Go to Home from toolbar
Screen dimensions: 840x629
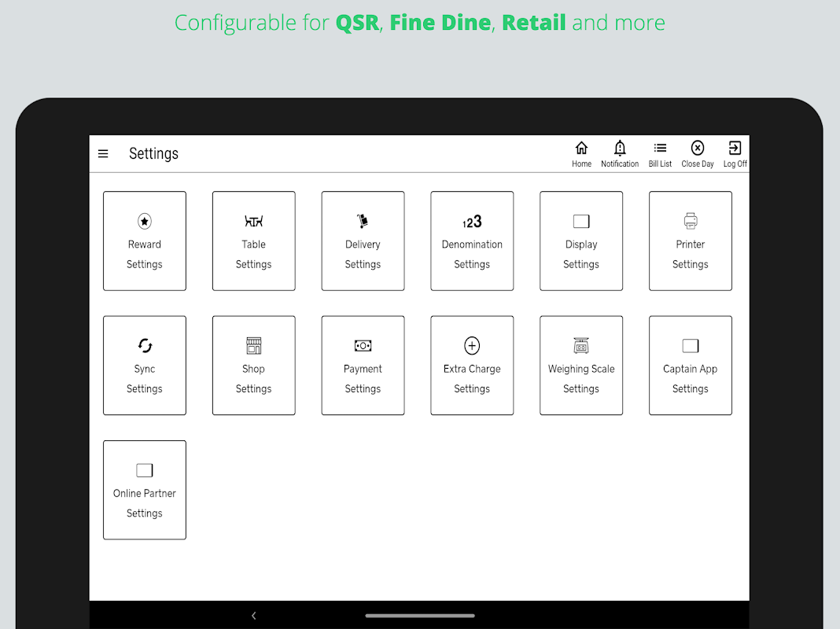581,154
